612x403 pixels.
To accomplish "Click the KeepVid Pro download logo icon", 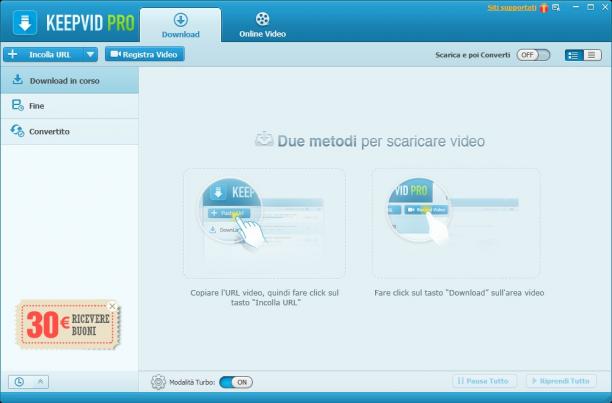I will tap(25, 23).
